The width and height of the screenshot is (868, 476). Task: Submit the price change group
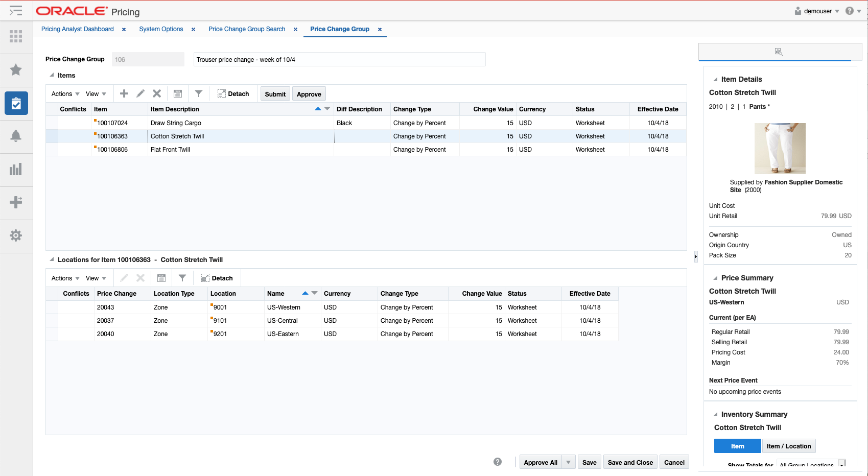pyautogui.click(x=274, y=93)
